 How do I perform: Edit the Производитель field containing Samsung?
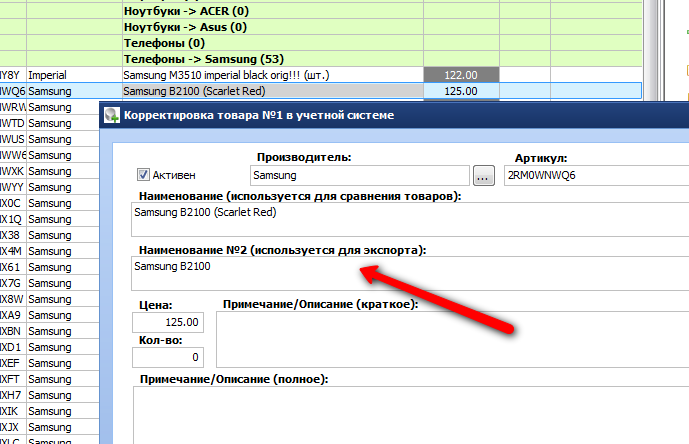(359, 175)
